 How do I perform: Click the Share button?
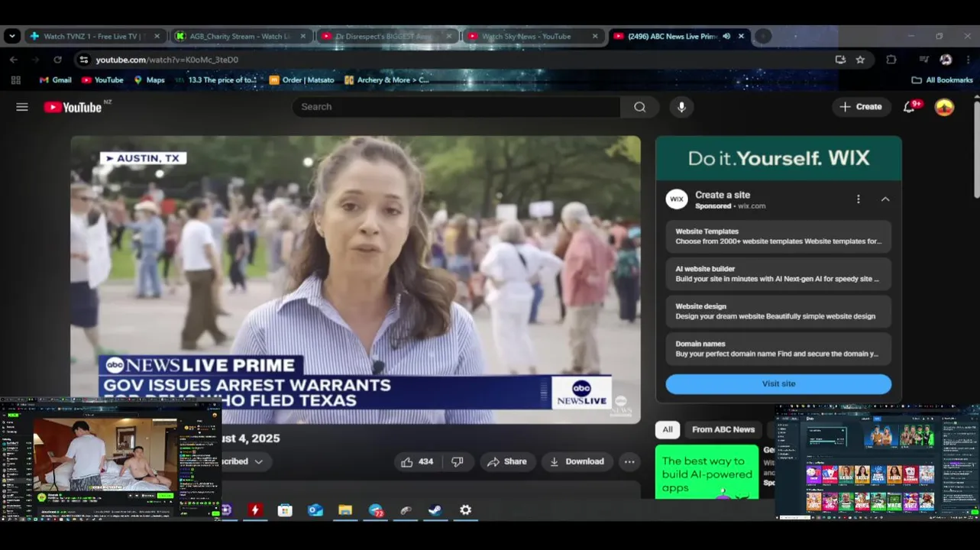point(507,461)
